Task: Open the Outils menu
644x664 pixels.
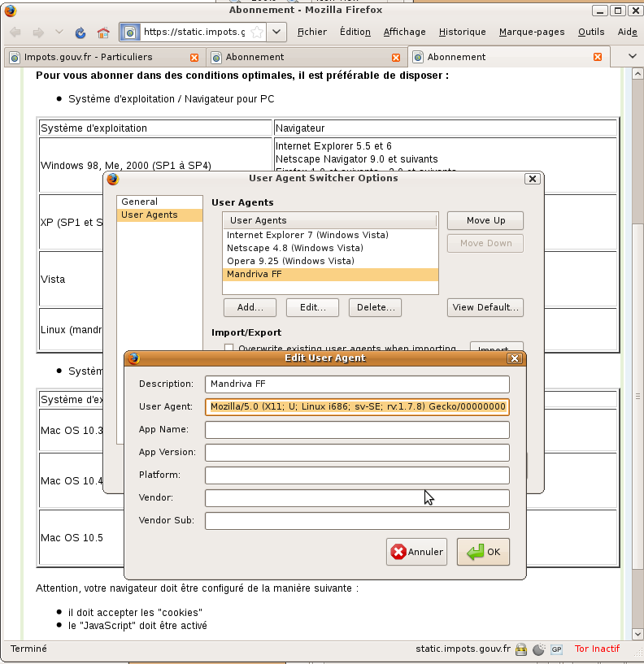Action: [x=591, y=32]
